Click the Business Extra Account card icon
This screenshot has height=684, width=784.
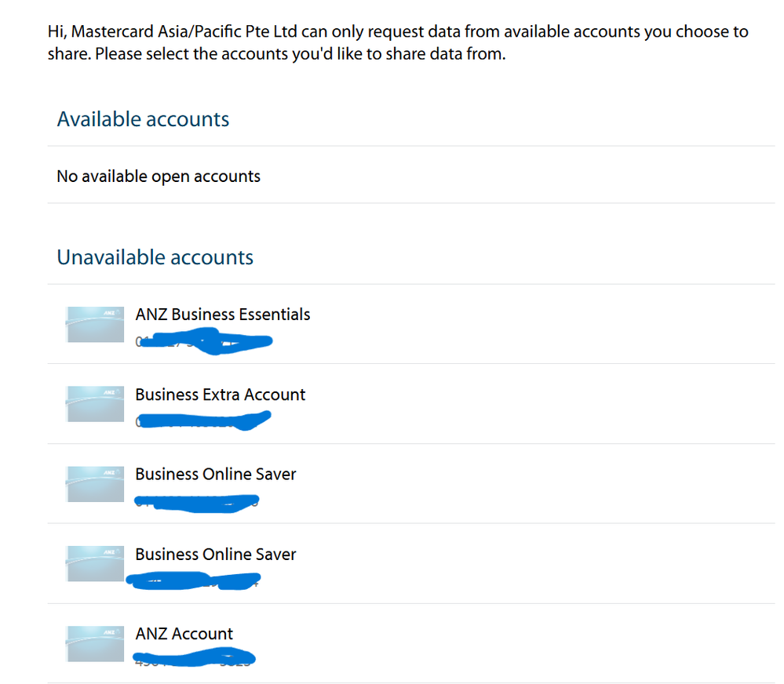click(95, 404)
